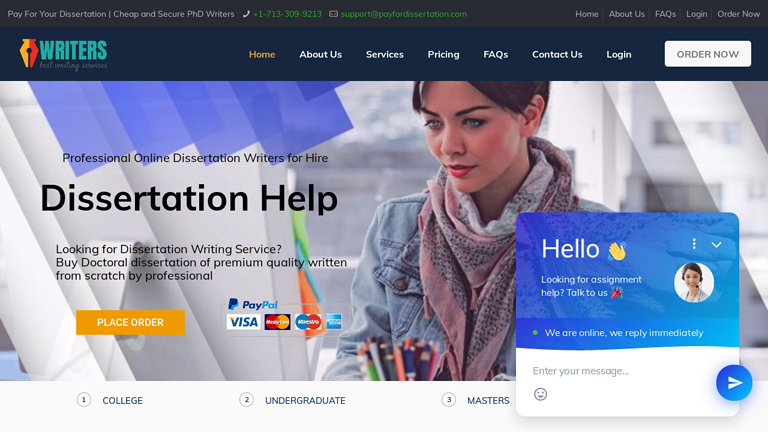Click the VISA card icon
768x432 pixels.
(x=243, y=322)
